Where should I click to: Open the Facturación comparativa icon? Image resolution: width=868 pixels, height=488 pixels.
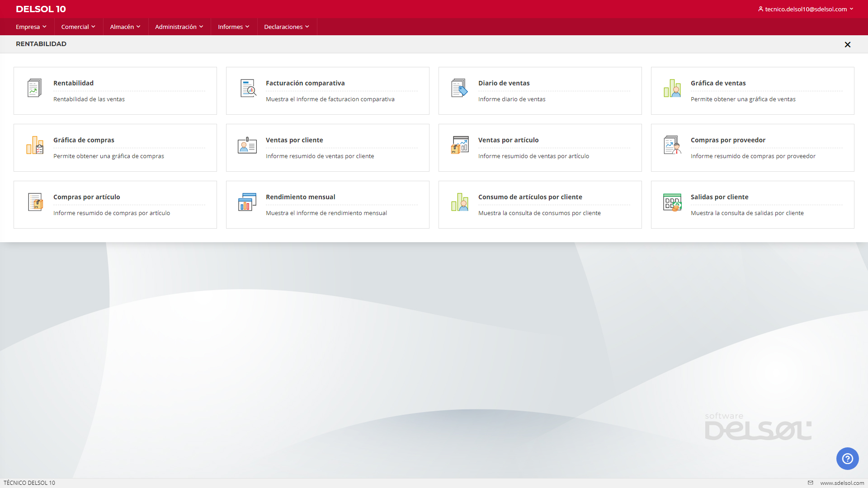248,88
